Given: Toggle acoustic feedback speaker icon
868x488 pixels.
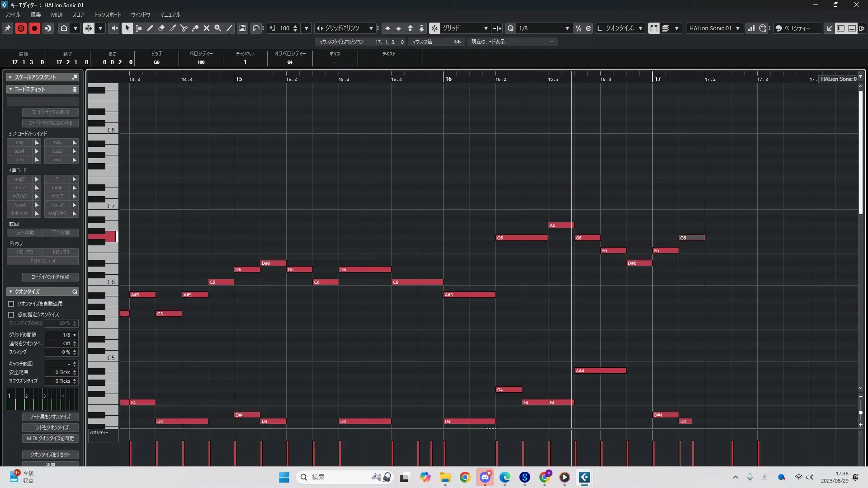Looking at the screenshot, I should 113,28.
